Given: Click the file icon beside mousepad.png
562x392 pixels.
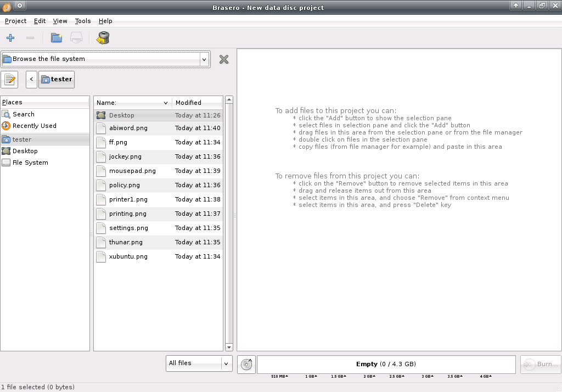Looking at the screenshot, I should pos(101,171).
